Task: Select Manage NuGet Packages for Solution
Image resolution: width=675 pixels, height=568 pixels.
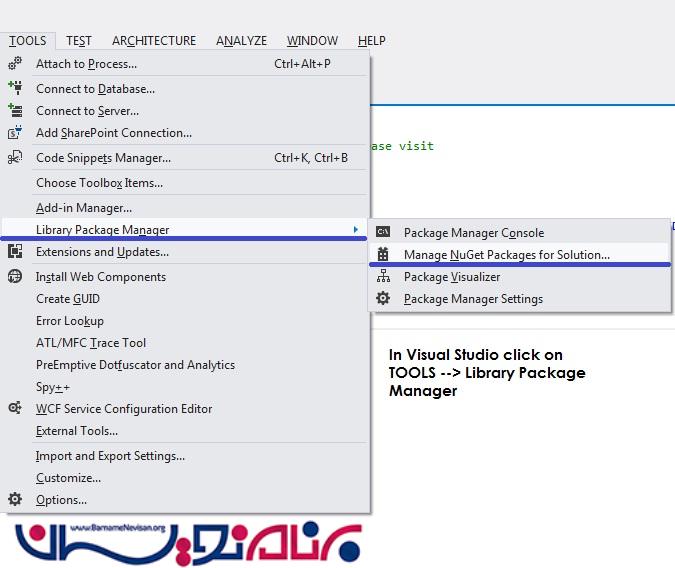Action: click(x=506, y=255)
